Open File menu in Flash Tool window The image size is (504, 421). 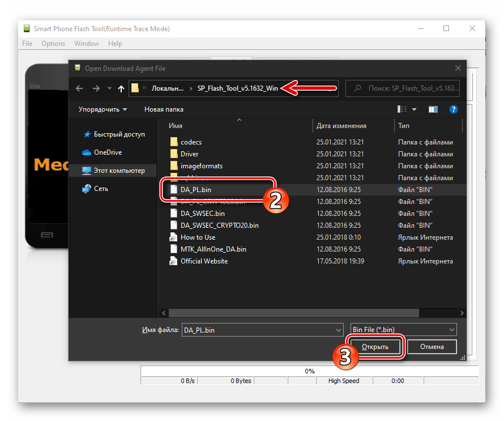(x=27, y=44)
